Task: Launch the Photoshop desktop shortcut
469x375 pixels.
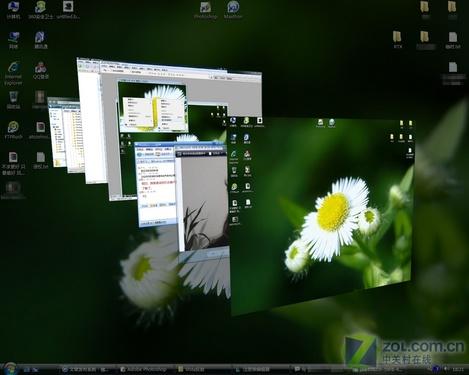Action: (x=205, y=10)
